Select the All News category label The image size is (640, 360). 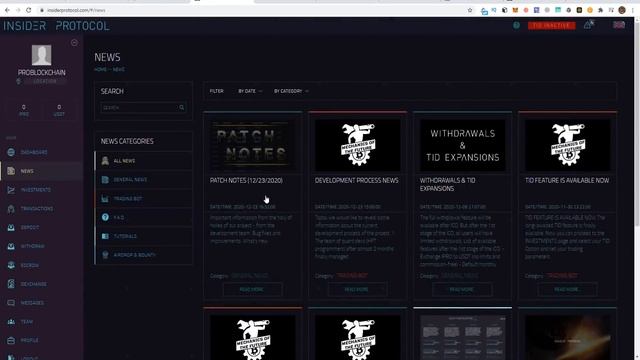(x=124, y=161)
